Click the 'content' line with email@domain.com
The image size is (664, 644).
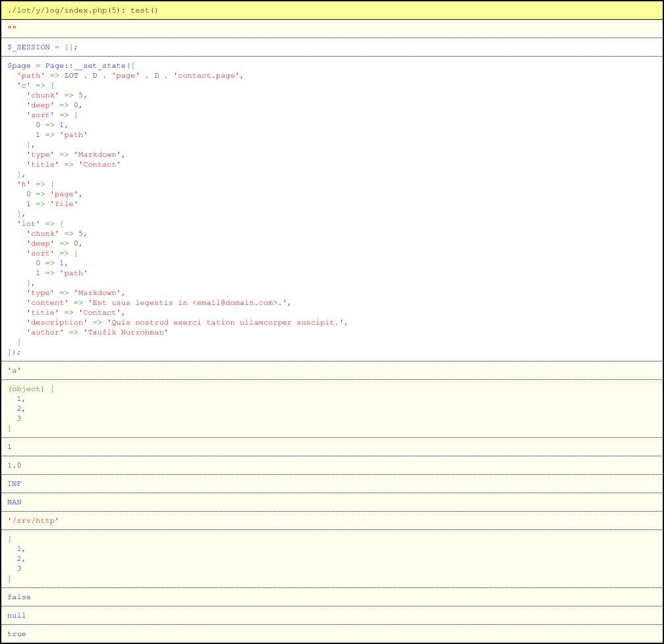159,303
